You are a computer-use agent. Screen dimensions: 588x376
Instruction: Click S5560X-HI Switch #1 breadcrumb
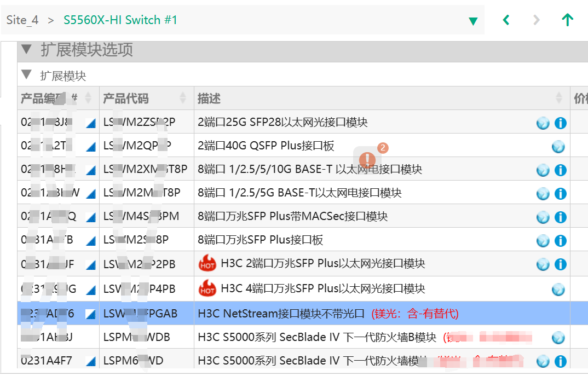click(x=120, y=20)
